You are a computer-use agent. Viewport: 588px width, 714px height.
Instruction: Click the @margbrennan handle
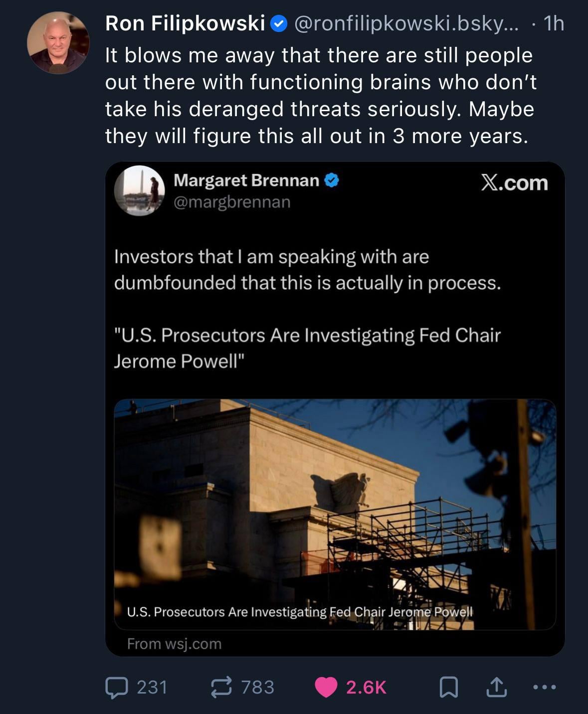[231, 202]
